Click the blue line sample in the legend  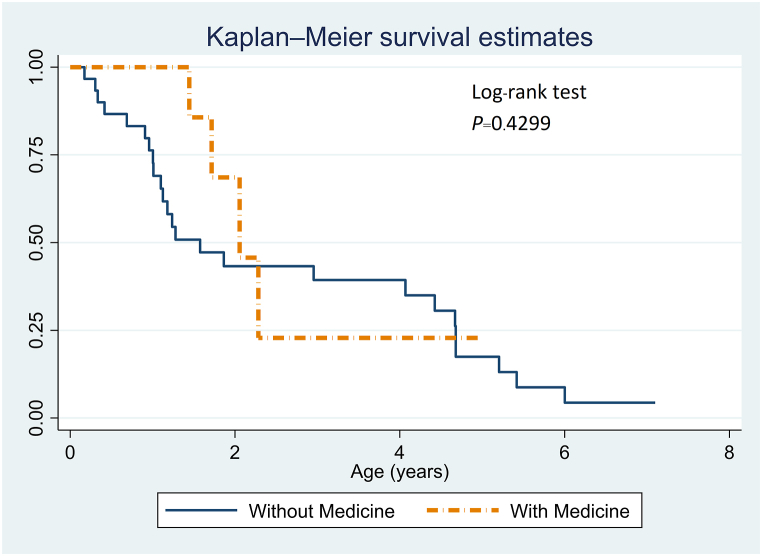[x=201, y=511]
